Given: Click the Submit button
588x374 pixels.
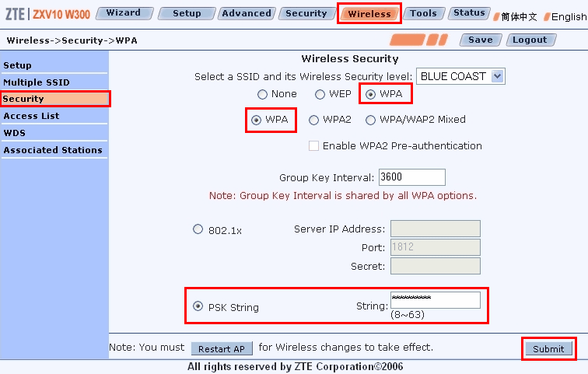Looking at the screenshot, I should pos(548,349).
